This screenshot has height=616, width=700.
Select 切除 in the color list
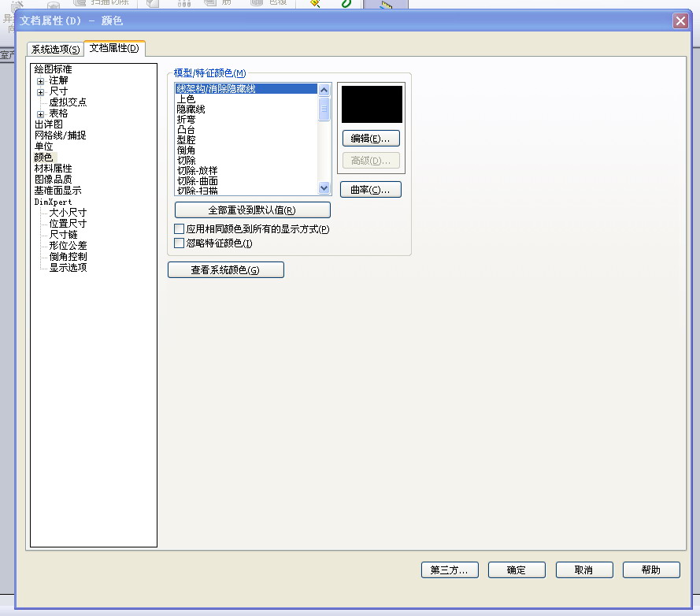coord(246,161)
